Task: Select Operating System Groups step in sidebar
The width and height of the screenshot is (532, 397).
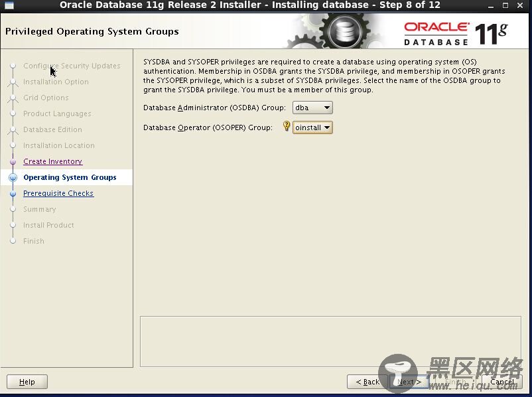Action: click(x=70, y=177)
